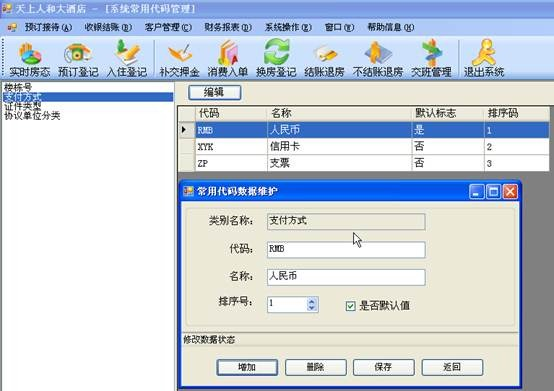Minimize the 常用代码数据维护 dialog
The width and height of the screenshot is (554, 391).
pos(476,192)
